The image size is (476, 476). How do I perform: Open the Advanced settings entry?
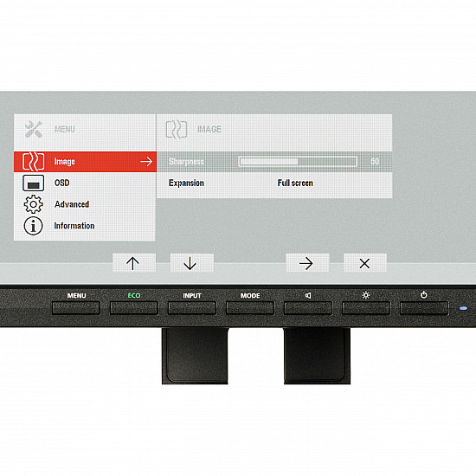[x=85, y=204]
